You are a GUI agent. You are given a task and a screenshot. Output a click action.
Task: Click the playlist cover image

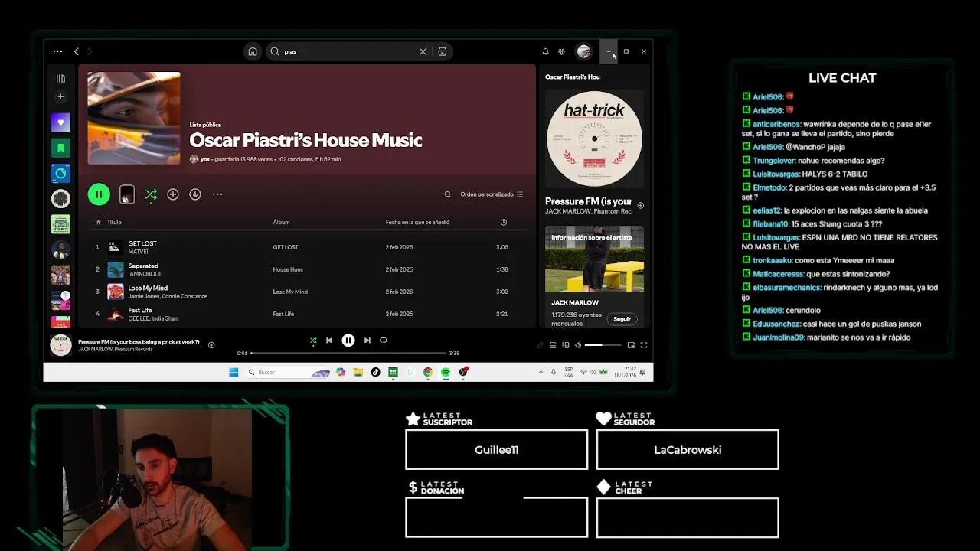pyautogui.click(x=134, y=118)
